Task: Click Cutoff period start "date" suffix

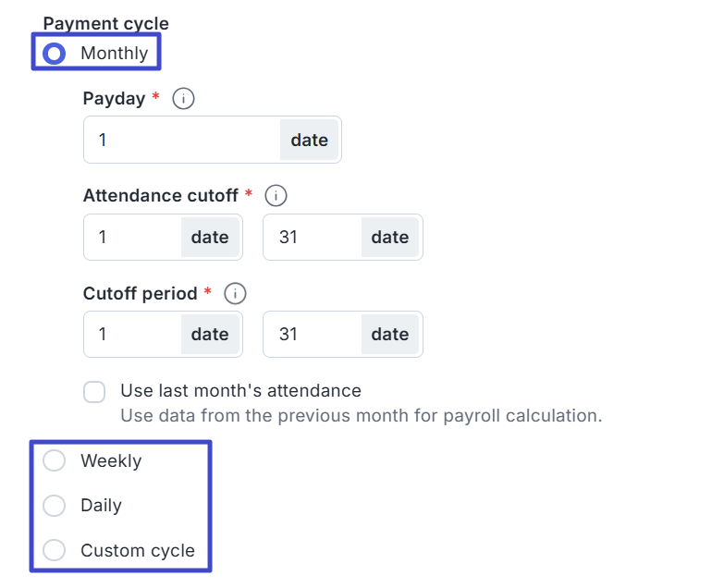Action: pyautogui.click(x=210, y=334)
